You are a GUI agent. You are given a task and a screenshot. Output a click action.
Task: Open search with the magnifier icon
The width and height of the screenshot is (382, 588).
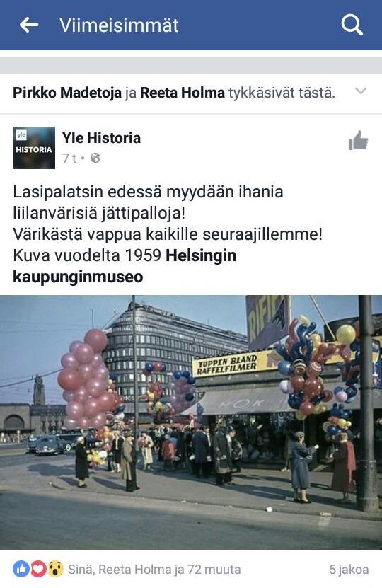[x=352, y=25]
